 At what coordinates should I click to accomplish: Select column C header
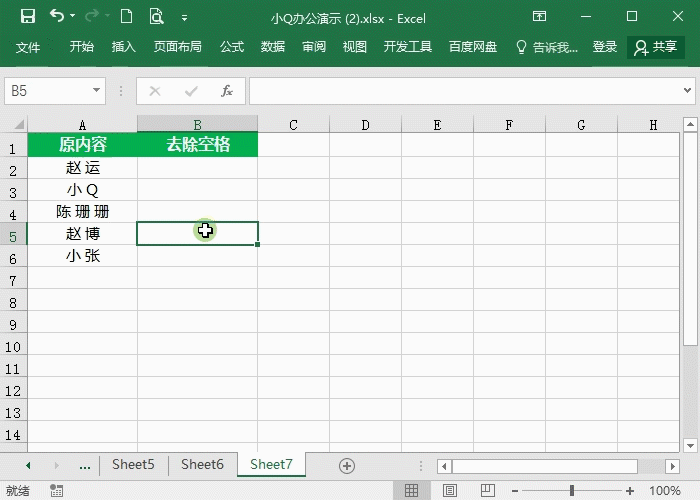coord(294,125)
